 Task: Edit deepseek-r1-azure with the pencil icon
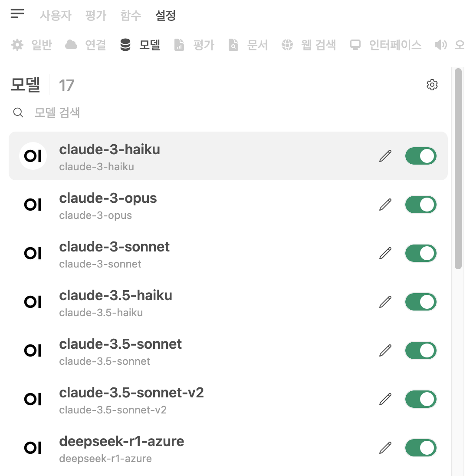[385, 448]
